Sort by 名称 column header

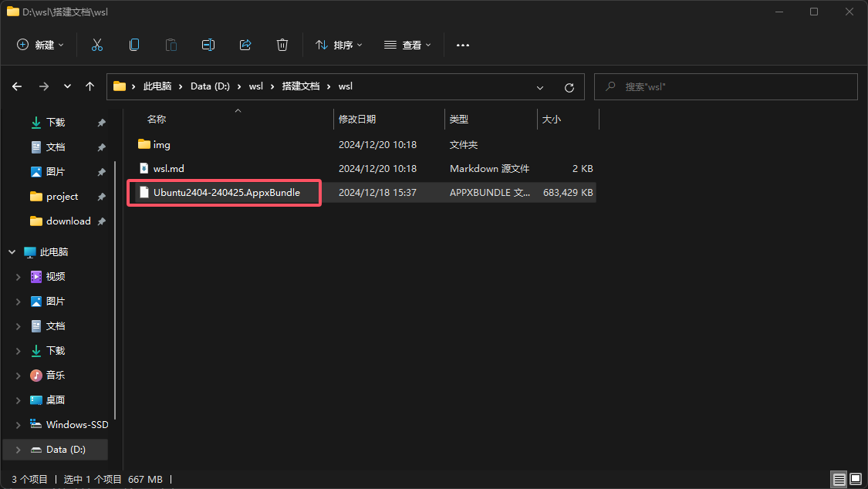pos(157,119)
